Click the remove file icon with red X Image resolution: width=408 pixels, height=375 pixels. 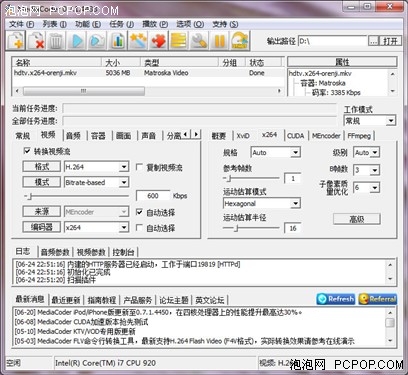coord(36,40)
